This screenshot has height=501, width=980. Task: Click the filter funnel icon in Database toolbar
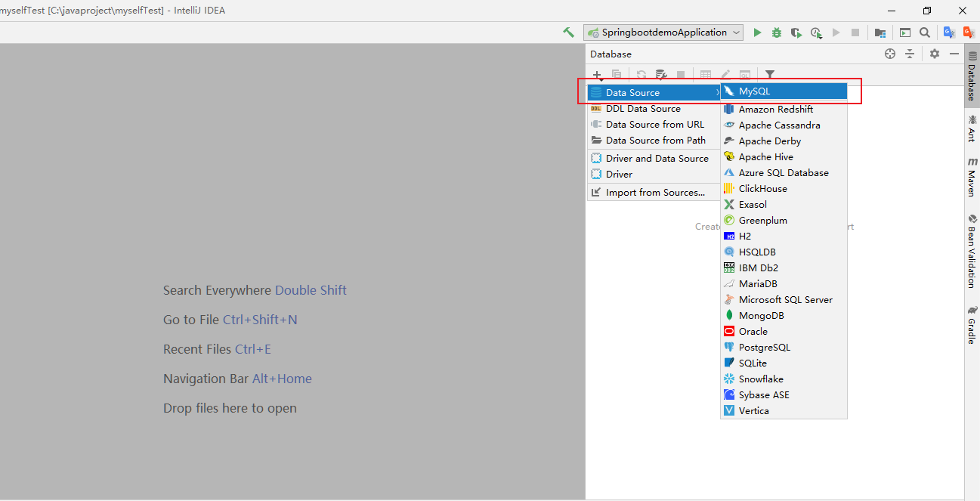(770, 75)
